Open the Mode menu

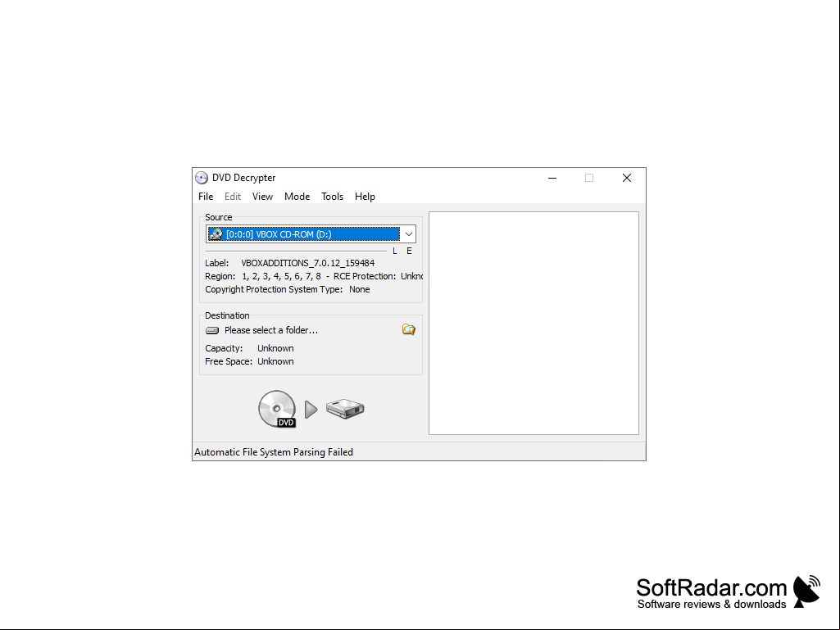pos(297,197)
